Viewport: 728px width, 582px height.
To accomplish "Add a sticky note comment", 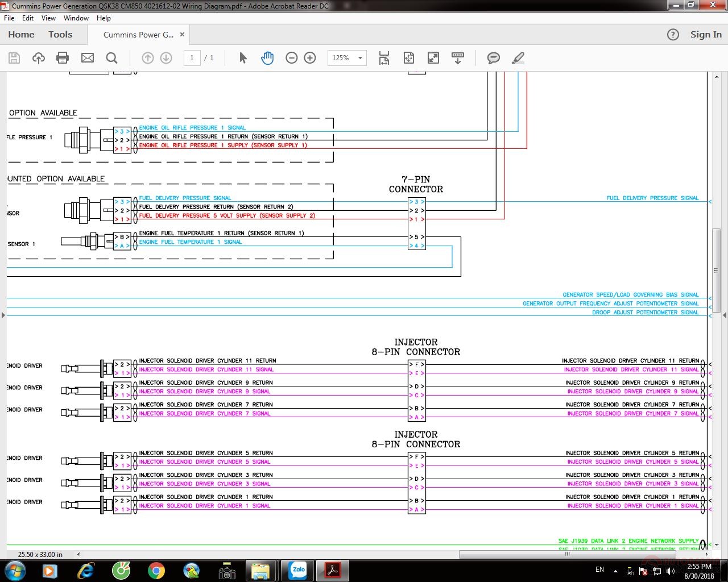I will pos(493,58).
